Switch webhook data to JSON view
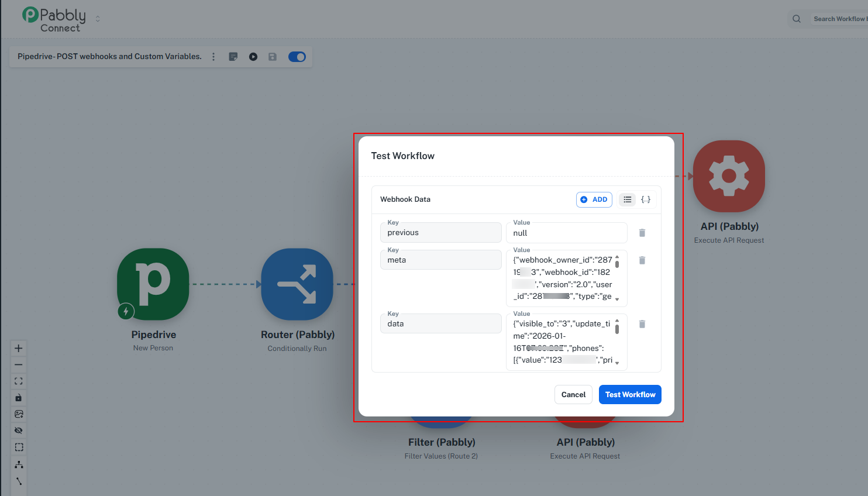The image size is (868, 496). tap(646, 199)
